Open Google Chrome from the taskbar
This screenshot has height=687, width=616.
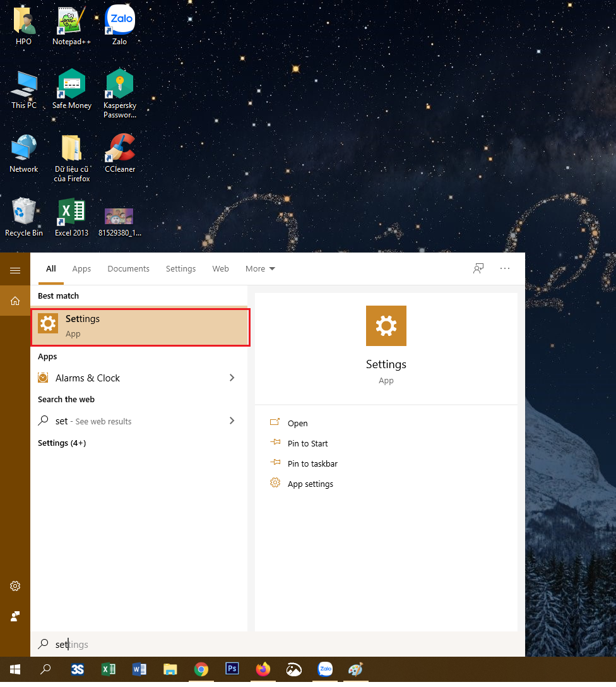click(x=201, y=669)
